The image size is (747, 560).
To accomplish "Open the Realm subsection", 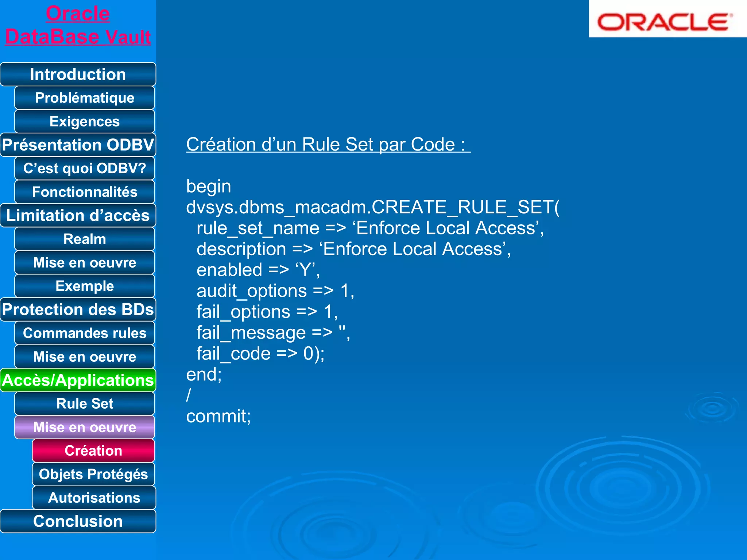I will click(85, 239).
